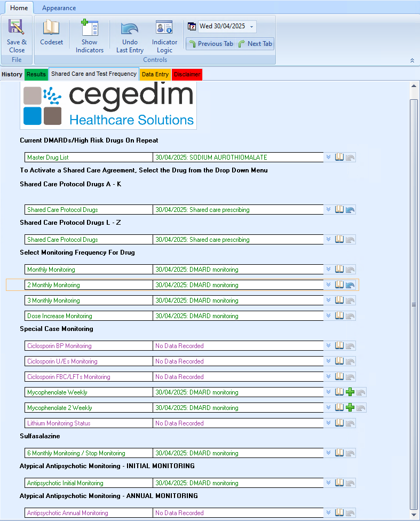This screenshot has width=420, height=521.
Task: Click the Mycophenolate Weekly value field
Action: point(238,392)
